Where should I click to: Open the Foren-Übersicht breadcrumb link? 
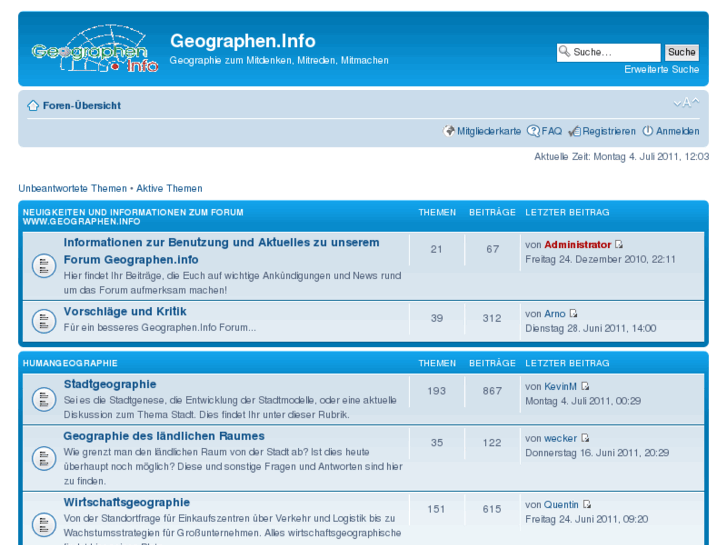point(82,106)
